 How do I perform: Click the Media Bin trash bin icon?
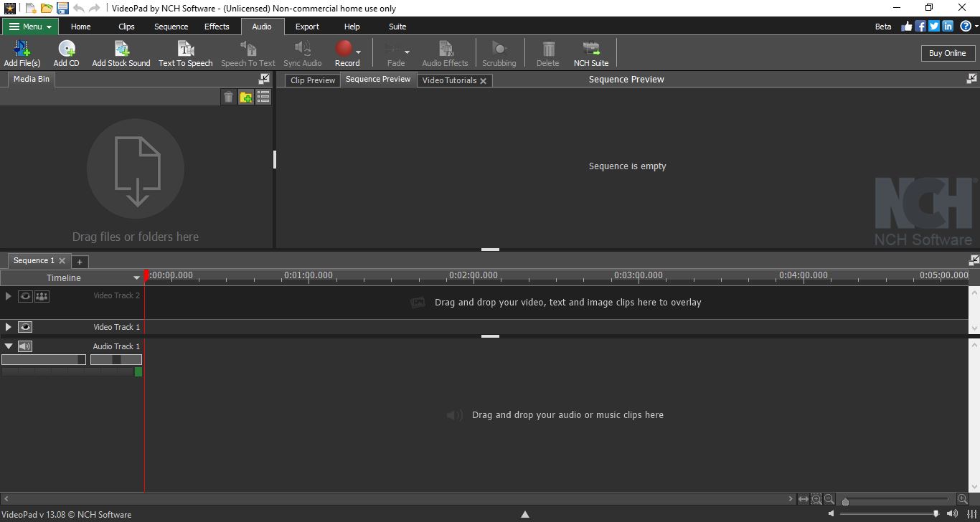coord(228,97)
